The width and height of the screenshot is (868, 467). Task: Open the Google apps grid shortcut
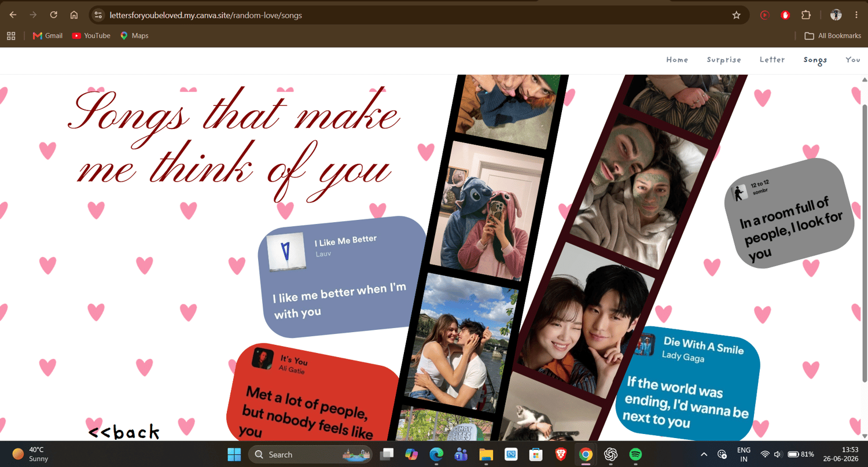pyautogui.click(x=11, y=36)
